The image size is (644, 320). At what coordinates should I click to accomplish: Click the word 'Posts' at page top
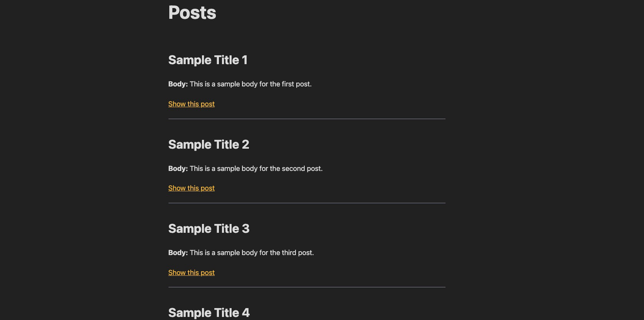192,12
